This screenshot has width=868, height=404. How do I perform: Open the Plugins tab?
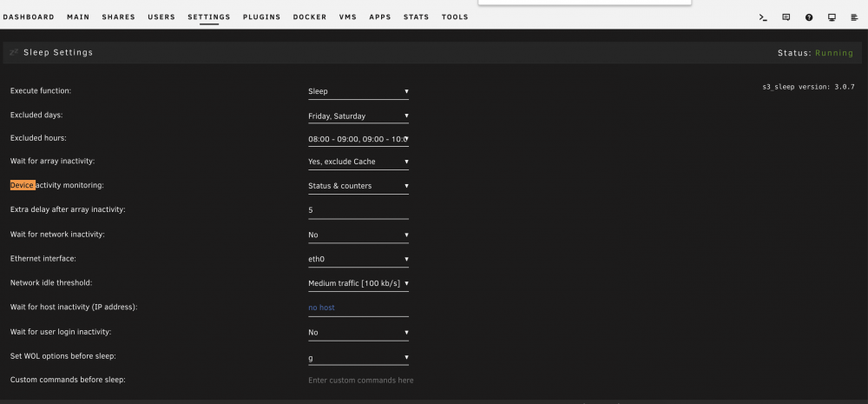(262, 17)
